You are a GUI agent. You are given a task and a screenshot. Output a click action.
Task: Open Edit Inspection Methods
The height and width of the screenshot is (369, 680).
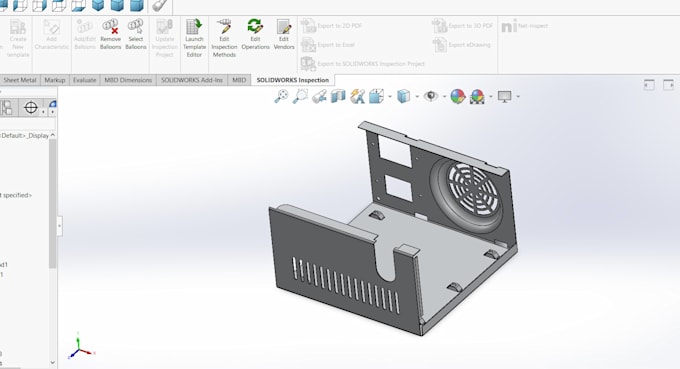click(224, 38)
